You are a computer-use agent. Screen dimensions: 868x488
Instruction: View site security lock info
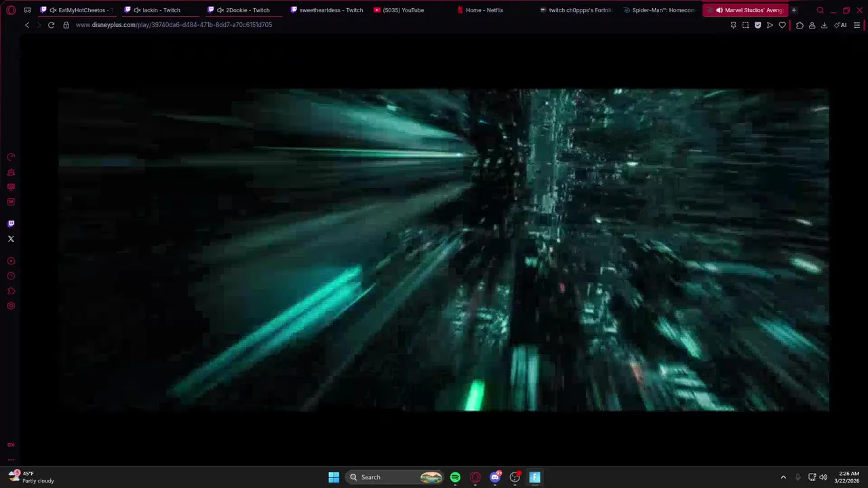pyautogui.click(x=66, y=25)
